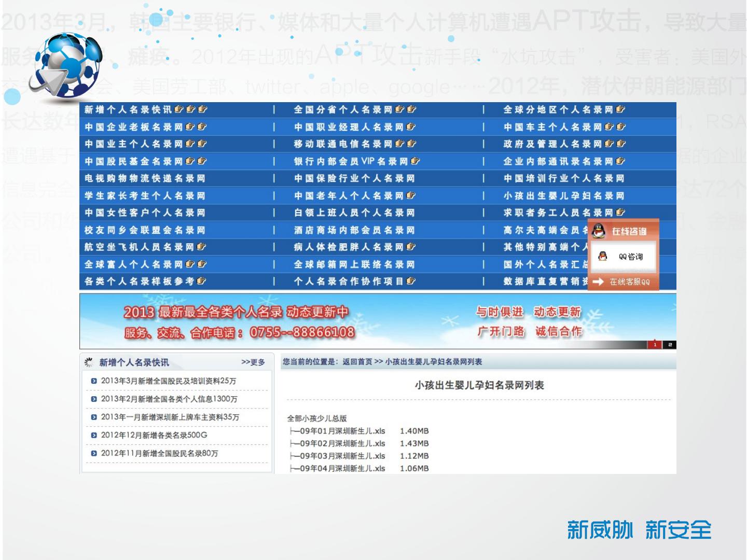This screenshot has height=560, width=747.
Task: Open file 09年01月深圳新生儿.xls
Action: (342, 431)
